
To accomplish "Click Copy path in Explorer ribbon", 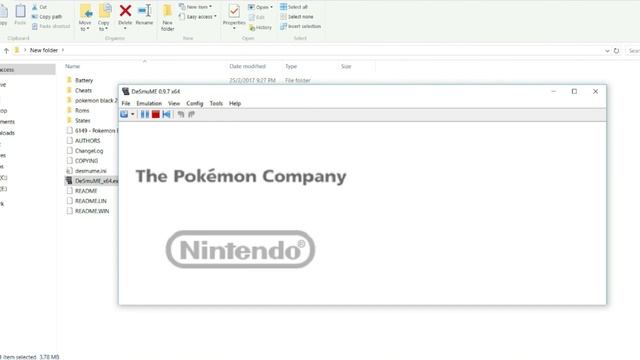I will point(47,16).
